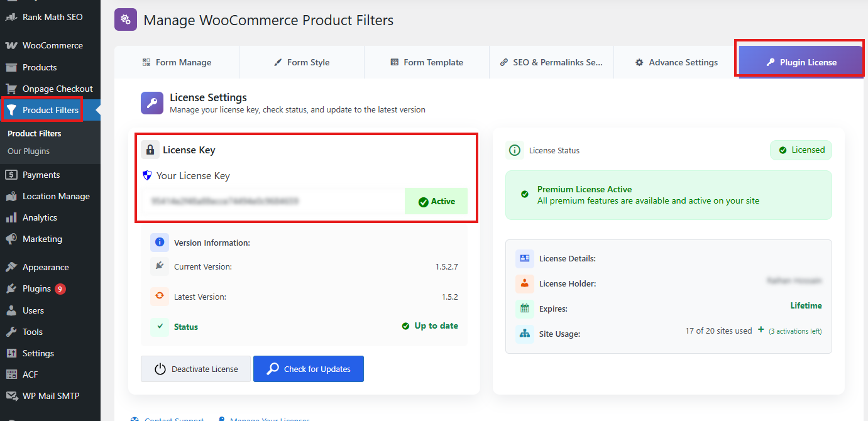Click the Licensed badge
The image size is (868, 421).
(801, 150)
